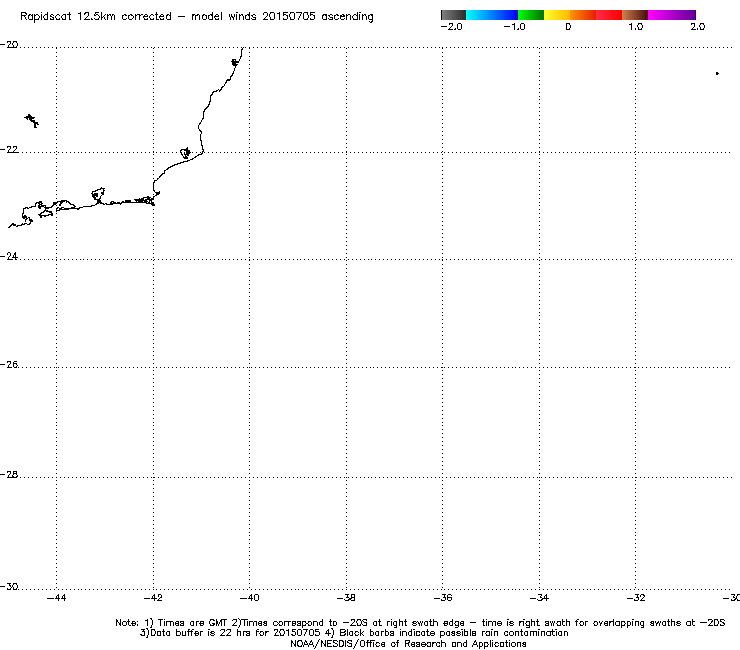This screenshot has width=740, height=650.
Task: Select the magenta segment of the color bar
Action: (x=660, y=15)
